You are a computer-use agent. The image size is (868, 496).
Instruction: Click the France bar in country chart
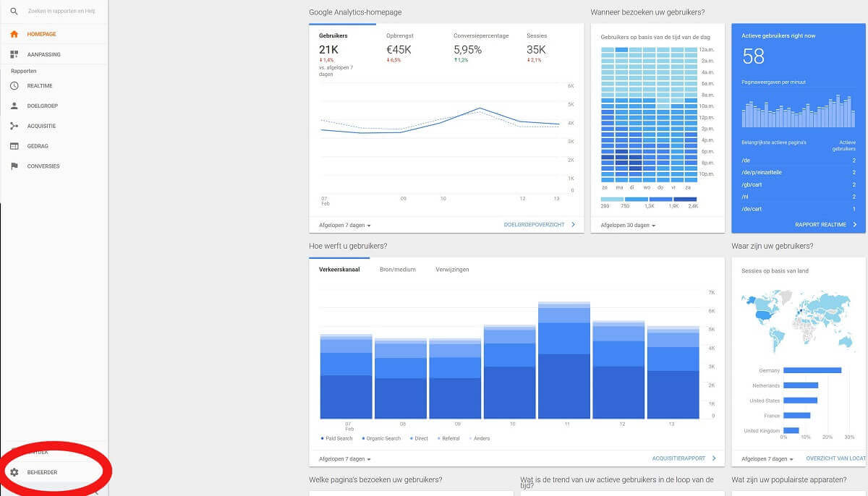[x=797, y=416]
